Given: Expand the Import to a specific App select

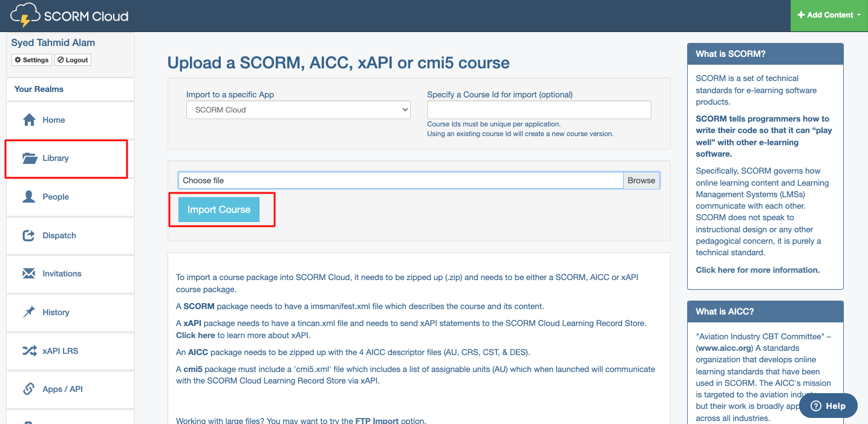Looking at the screenshot, I should (x=298, y=110).
